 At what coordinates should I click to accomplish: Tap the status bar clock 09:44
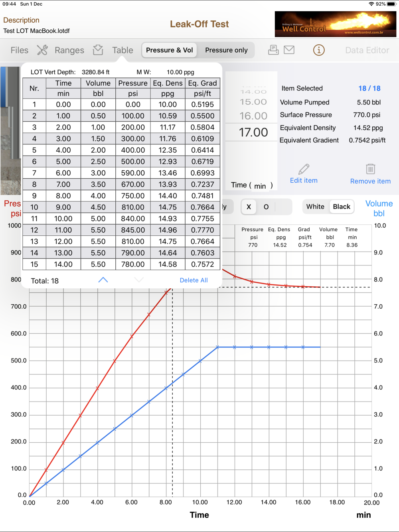tap(9, 4)
